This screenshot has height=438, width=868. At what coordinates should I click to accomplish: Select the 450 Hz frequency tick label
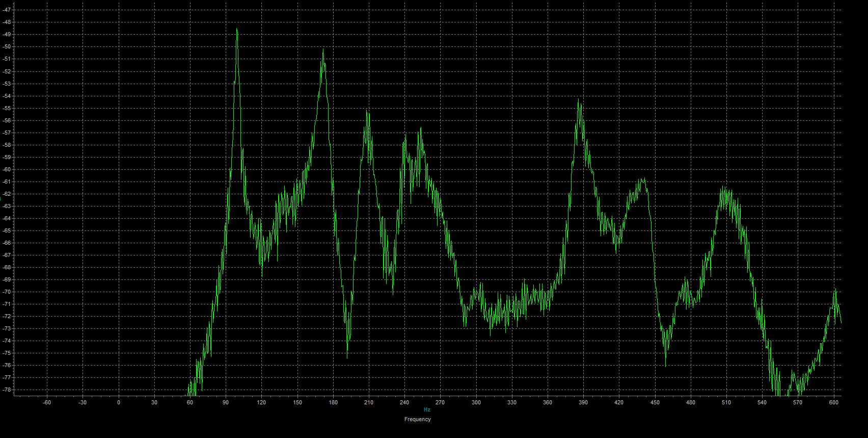pyautogui.click(x=655, y=402)
